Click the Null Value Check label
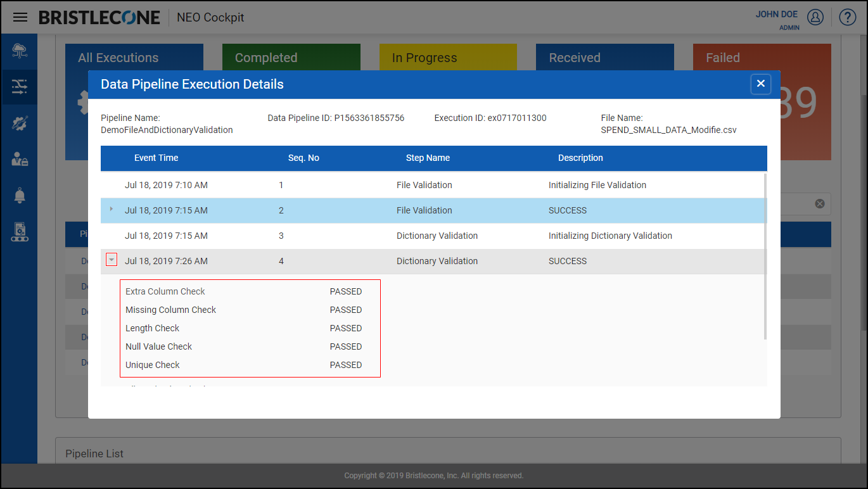The width and height of the screenshot is (868, 489). pos(159,346)
